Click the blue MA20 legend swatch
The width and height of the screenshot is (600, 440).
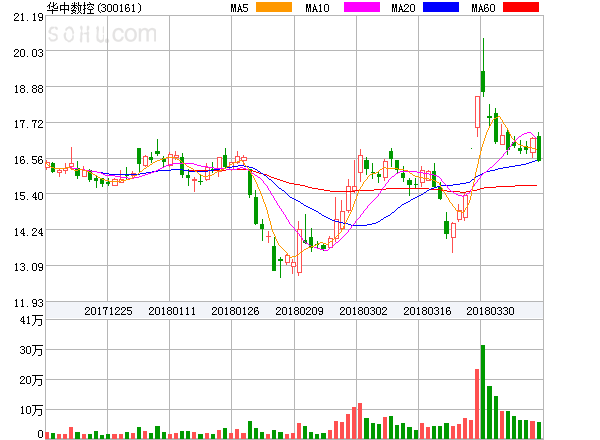click(441, 7)
